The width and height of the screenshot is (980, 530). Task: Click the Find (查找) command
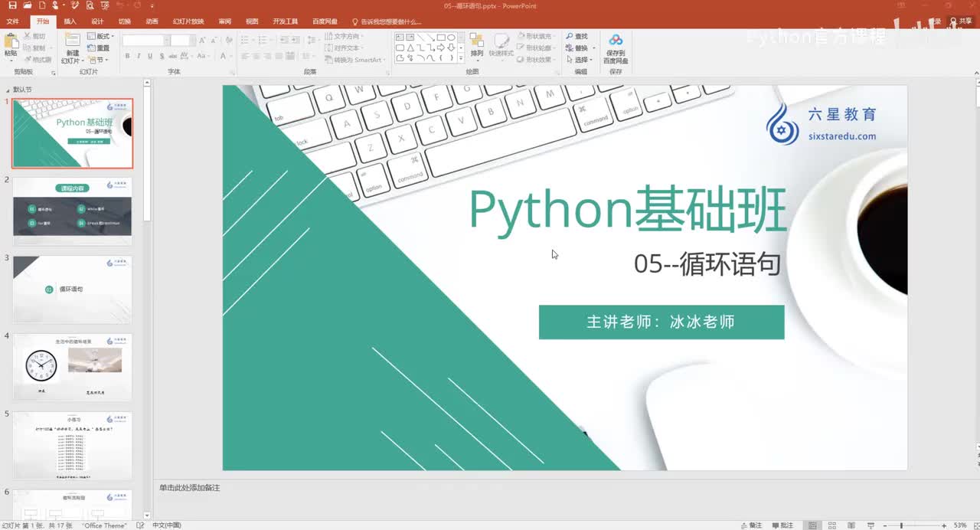pos(577,36)
